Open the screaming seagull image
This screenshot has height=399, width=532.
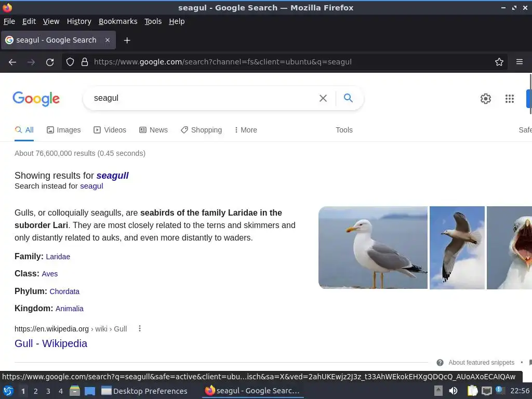coord(509,248)
